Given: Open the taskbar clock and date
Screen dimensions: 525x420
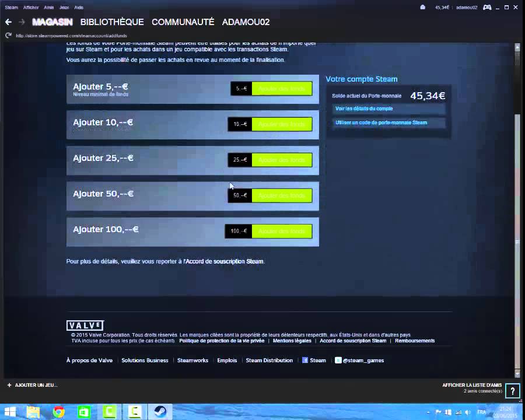Looking at the screenshot, I should pyautogui.click(x=505, y=412).
